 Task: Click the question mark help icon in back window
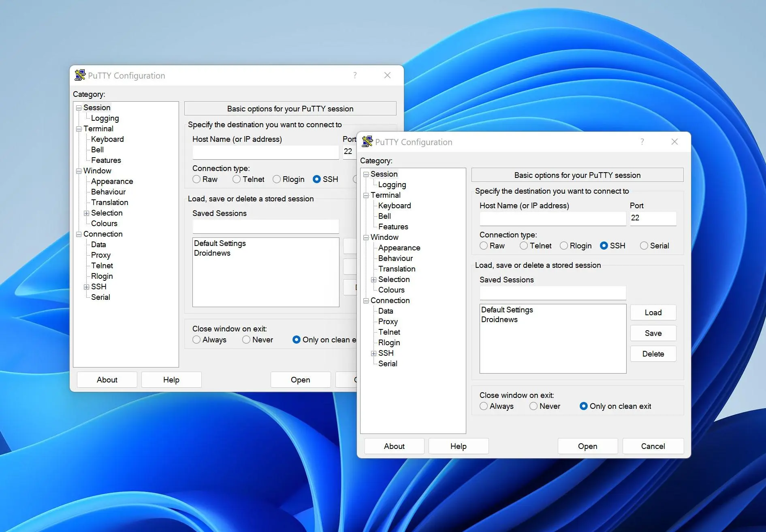pos(355,75)
